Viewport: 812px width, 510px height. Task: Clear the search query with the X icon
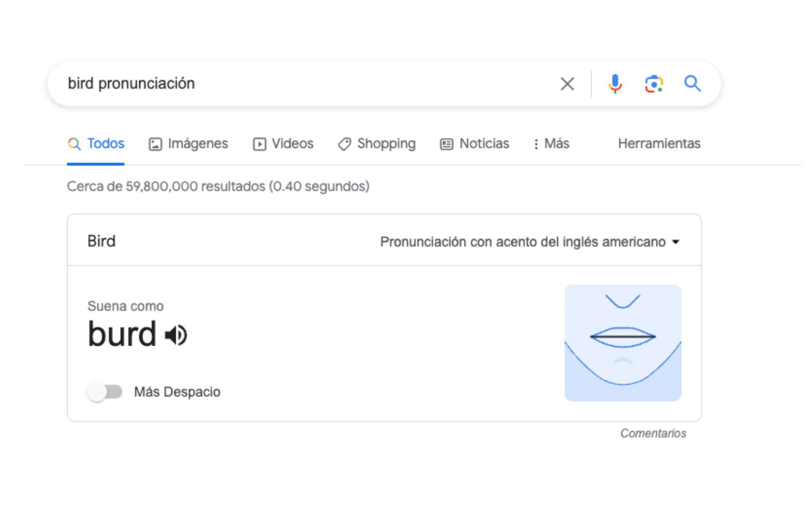click(x=567, y=84)
